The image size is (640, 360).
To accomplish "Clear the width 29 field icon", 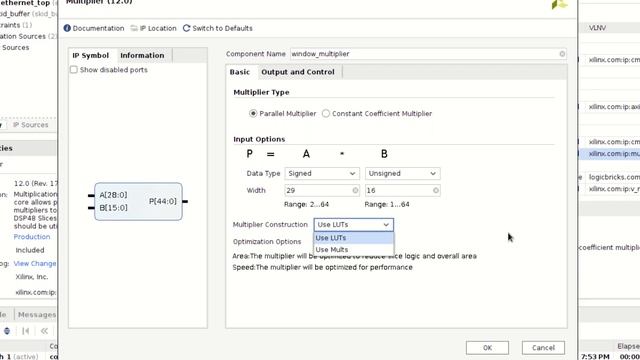I will tap(355, 190).
